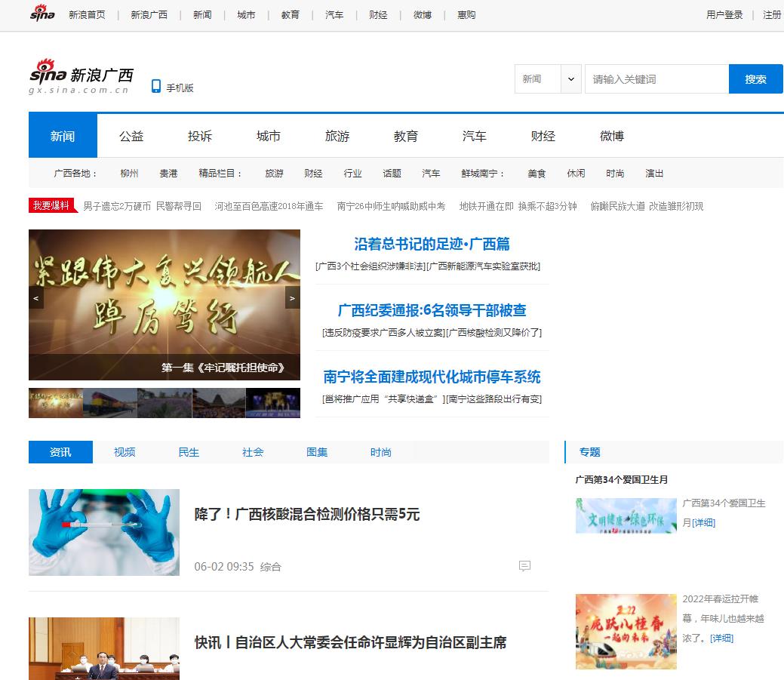The width and height of the screenshot is (784, 680).
Task: Open headline 沿着总书记的足迹·广西篇
Action: pos(432,244)
